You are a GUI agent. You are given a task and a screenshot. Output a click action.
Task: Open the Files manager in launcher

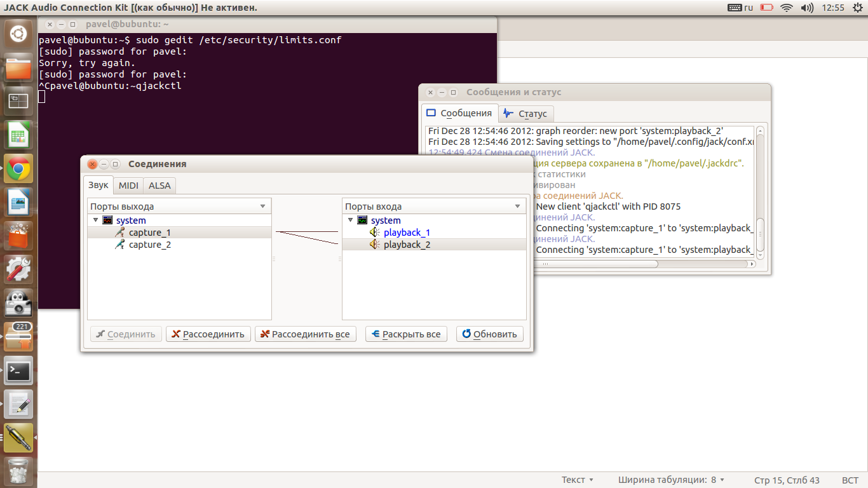[18, 68]
